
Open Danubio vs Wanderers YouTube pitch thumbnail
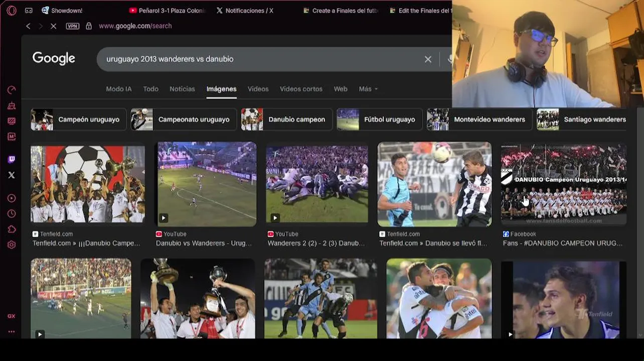pyautogui.click(x=207, y=184)
